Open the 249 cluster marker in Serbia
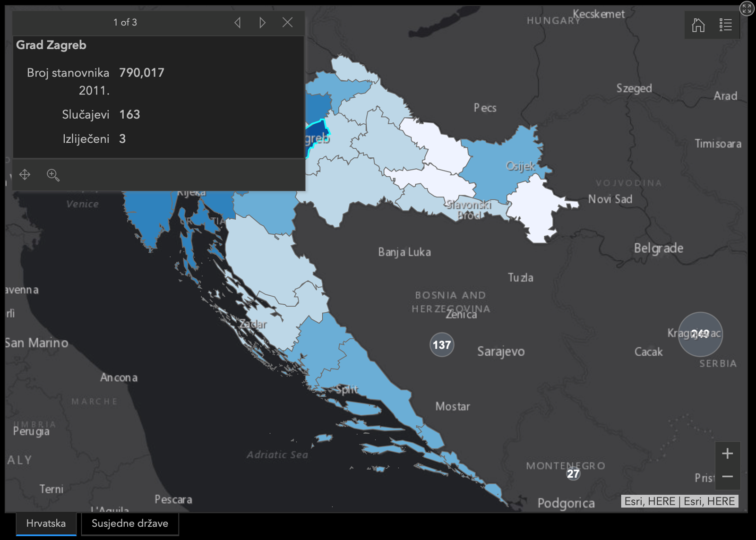 (700, 334)
